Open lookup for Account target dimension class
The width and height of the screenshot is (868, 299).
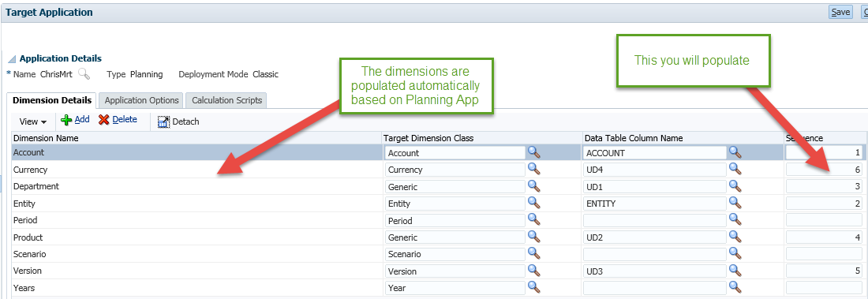pyautogui.click(x=533, y=152)
